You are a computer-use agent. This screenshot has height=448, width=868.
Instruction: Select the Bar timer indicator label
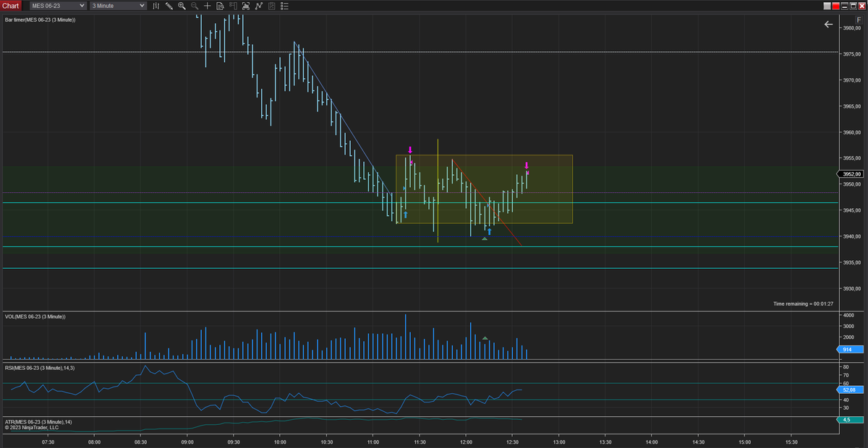(40, 20)
